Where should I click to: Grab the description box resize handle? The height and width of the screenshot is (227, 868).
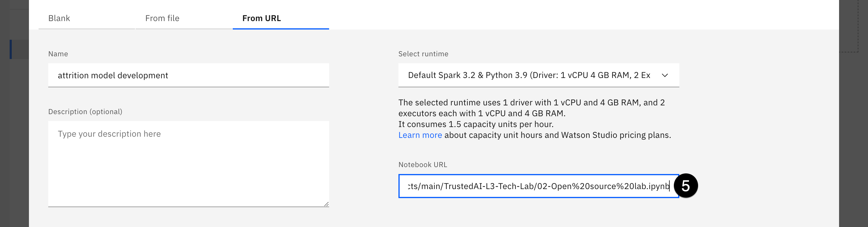pos(326,204)
